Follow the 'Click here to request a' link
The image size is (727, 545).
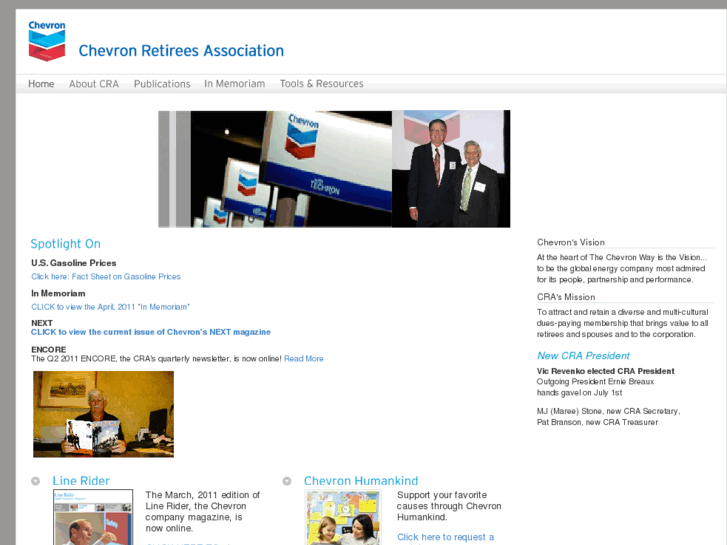446,537
